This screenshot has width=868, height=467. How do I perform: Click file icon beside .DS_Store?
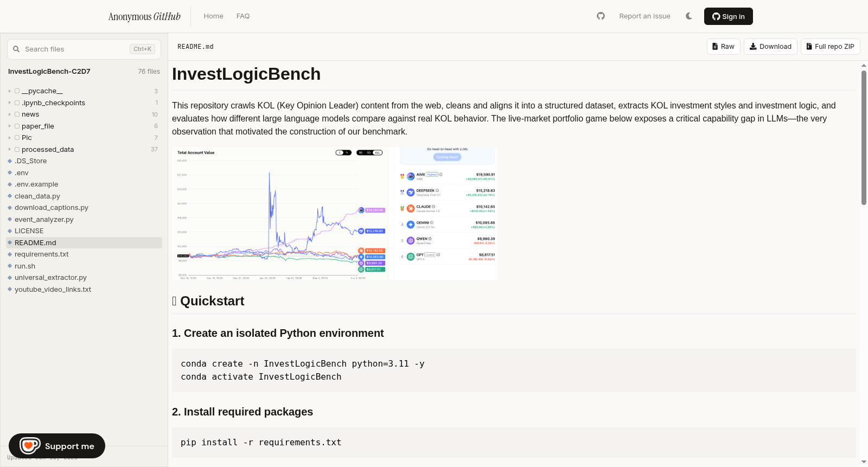[x=10, y=161]
